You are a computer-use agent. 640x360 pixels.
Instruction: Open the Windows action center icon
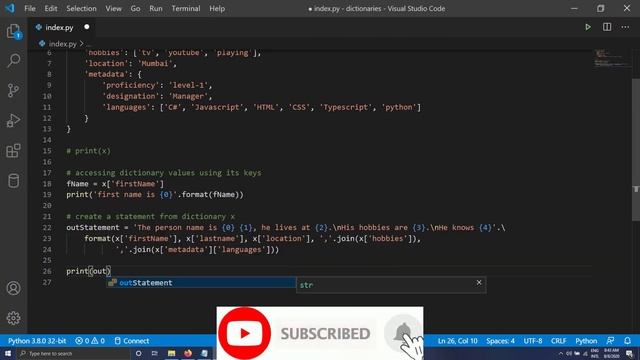630,353
